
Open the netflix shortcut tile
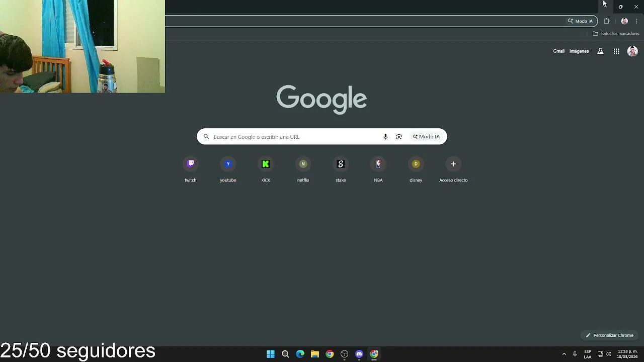point(303,170)
